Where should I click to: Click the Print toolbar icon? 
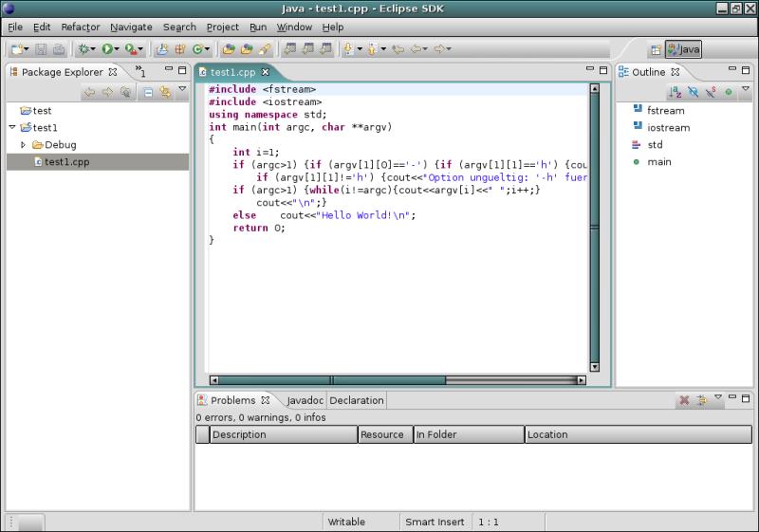click(x=59, y=48)
